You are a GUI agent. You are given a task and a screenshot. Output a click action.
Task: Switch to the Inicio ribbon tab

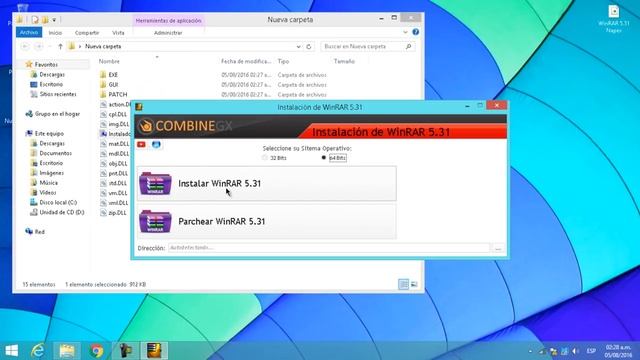tap(55, 33)
